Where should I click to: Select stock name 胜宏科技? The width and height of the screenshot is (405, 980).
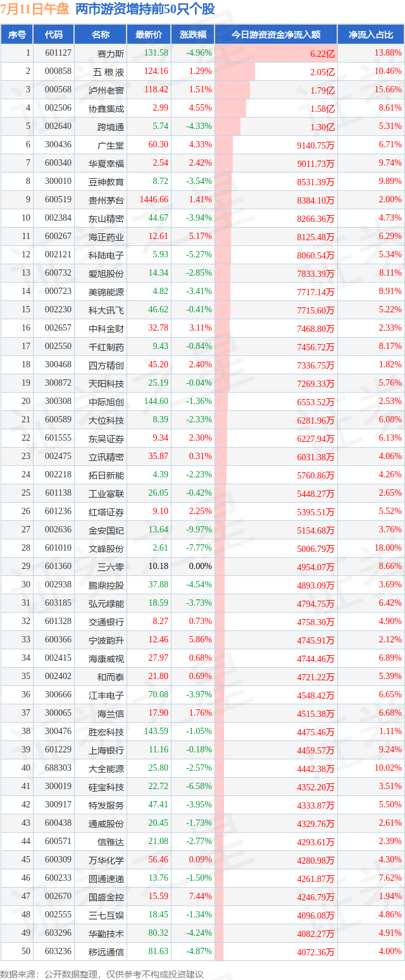coord(106,732)
